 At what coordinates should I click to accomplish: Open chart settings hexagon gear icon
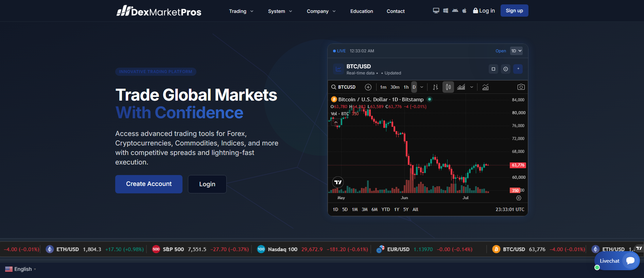point(519,198)
